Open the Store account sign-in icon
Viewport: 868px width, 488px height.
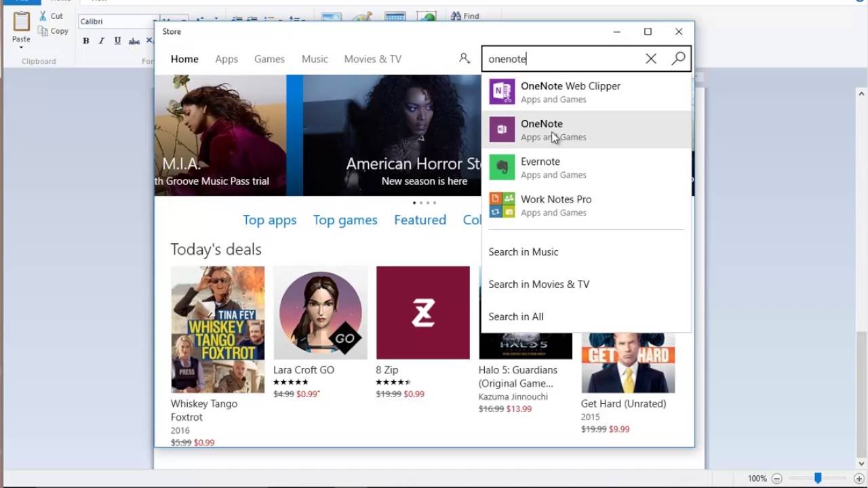[465, 59]
